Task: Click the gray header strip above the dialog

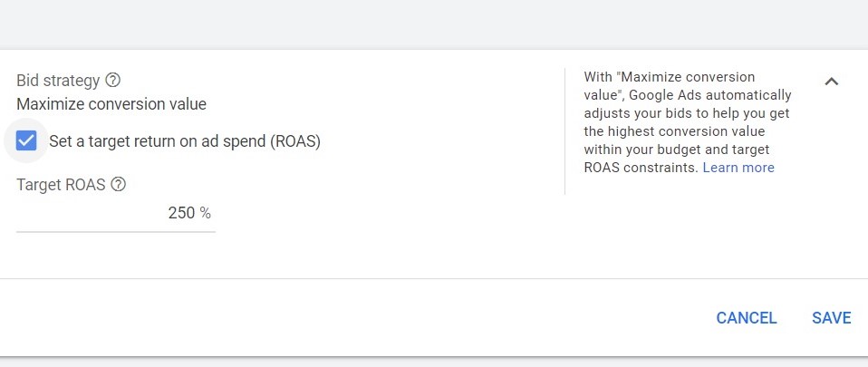Action: pos(434,24)
